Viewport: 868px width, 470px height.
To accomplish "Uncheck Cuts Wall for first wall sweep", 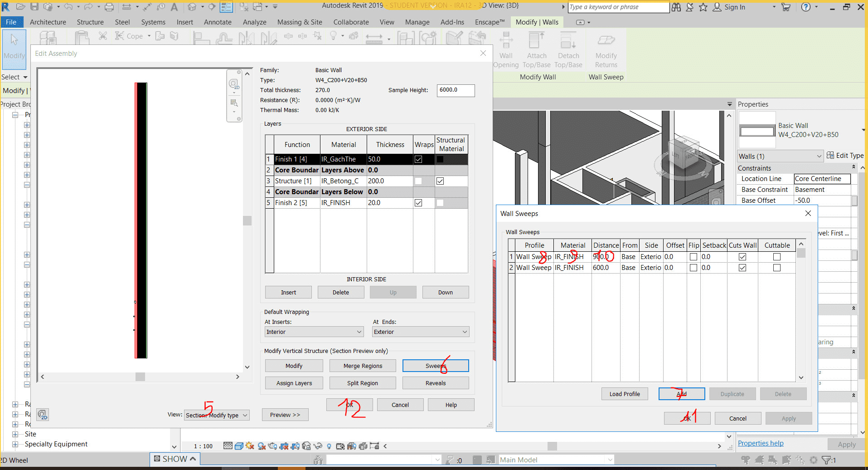I will point(742,257).
